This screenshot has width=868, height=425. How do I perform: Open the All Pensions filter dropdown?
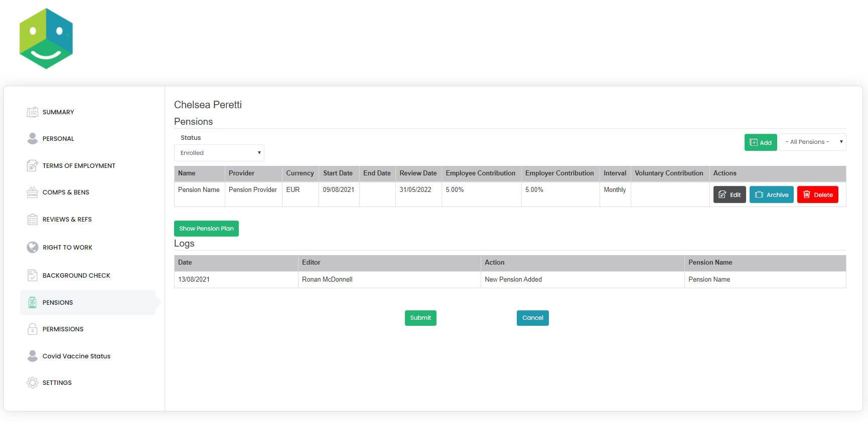tap(812, 142)
